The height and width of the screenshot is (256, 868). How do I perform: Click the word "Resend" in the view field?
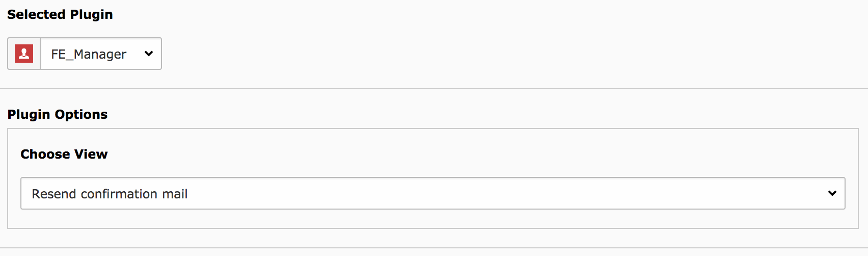click(x=54, y=194)
